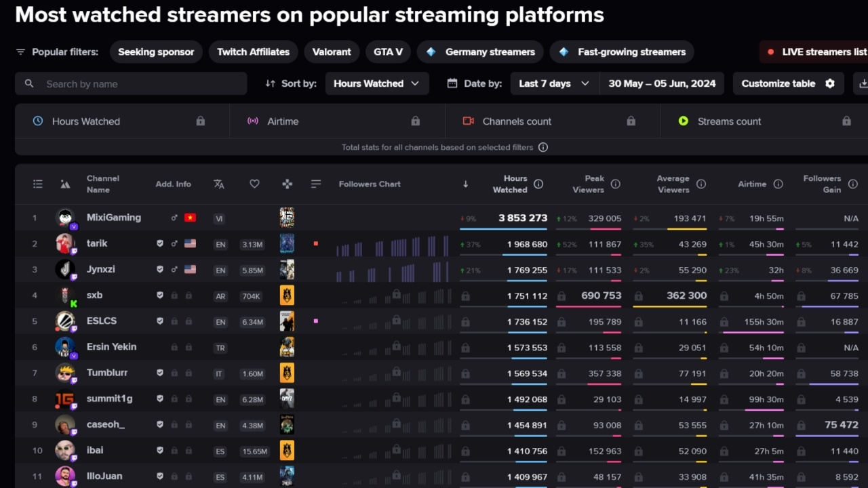This screenshot has height=488, width=868.
Task: Click the download icon beside Customize table
Action: 863,83
